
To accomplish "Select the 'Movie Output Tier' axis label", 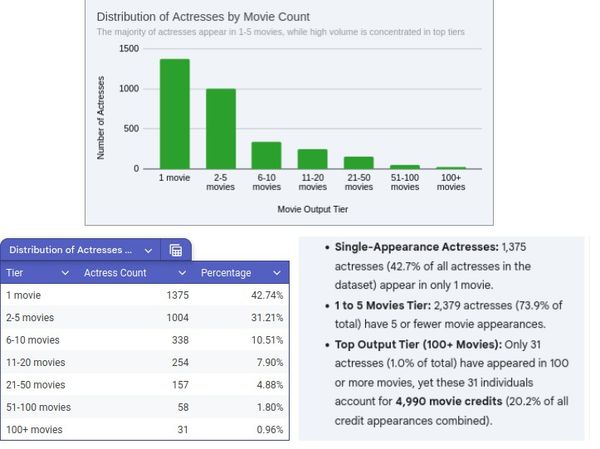I will [313, 209].
